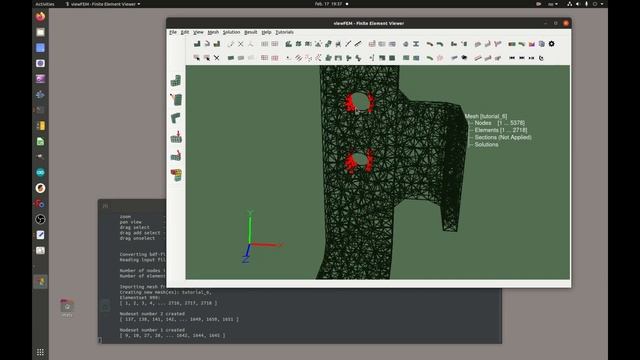Click the red nodes around the lower hole

coord(350,163)
